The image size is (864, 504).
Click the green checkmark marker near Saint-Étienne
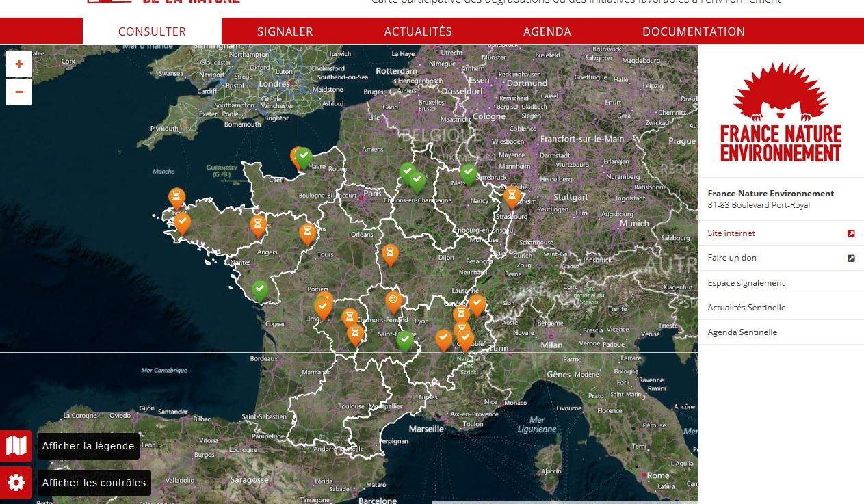coord(405,341)
